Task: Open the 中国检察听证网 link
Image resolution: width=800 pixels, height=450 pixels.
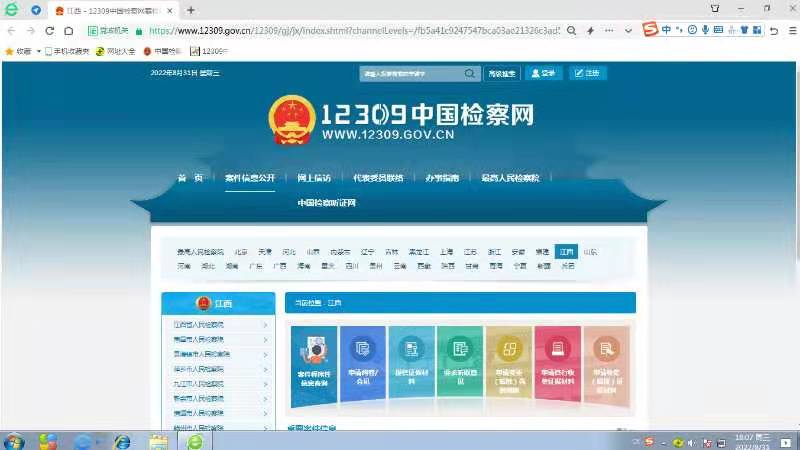Action: [326, 203]
